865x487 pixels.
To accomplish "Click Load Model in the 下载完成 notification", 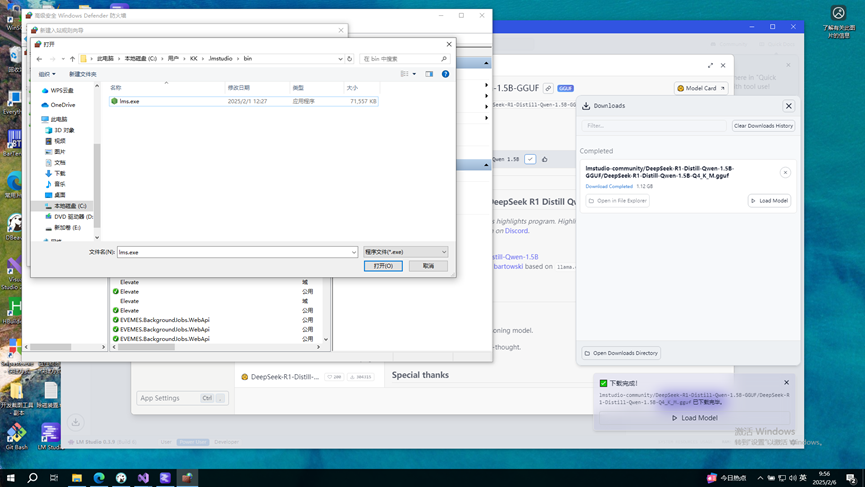I will tap(695, 418).
